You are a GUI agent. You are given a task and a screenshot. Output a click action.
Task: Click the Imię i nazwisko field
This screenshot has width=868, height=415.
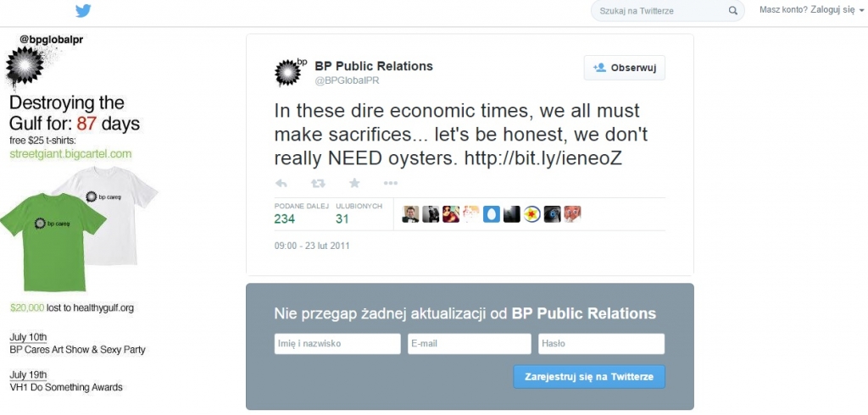pyautogui.click(x=337, y=344)
